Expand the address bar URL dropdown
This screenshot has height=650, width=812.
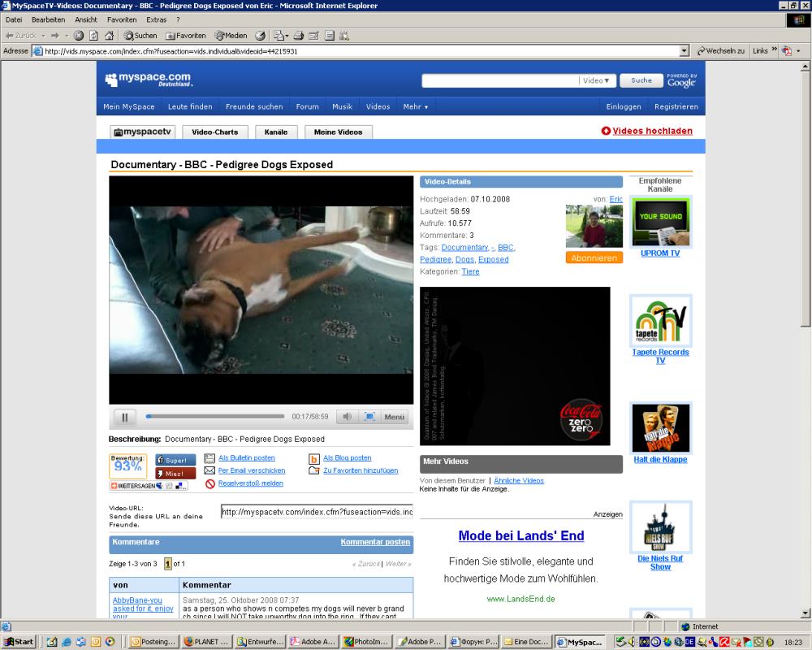pos(684,50)
